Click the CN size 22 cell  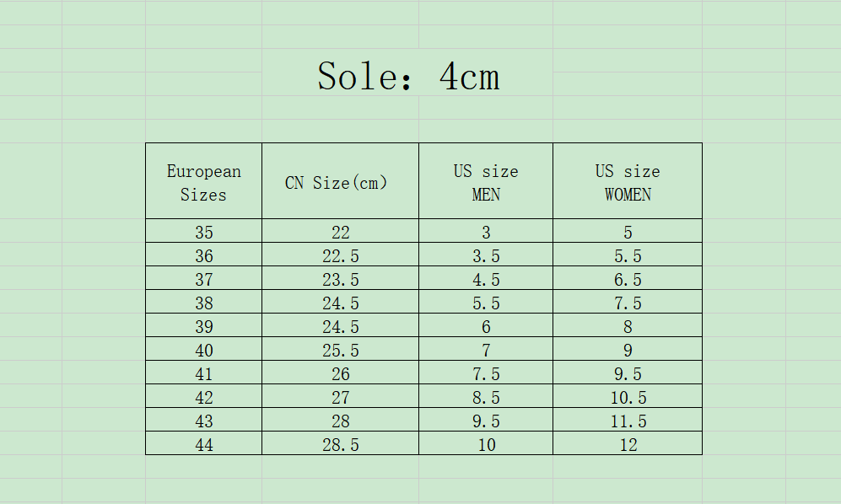pos(340,232)
